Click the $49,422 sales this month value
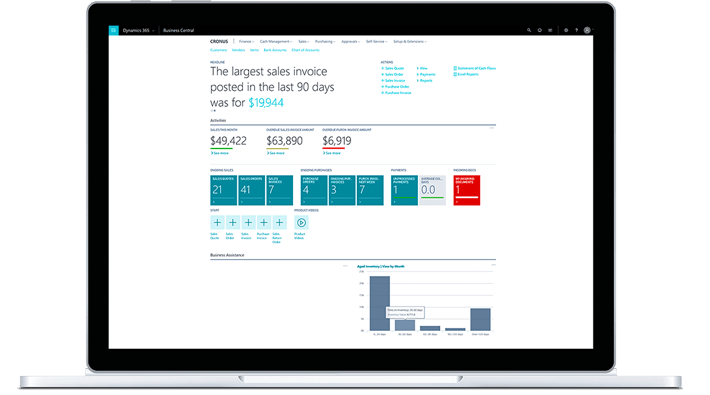 228,141
